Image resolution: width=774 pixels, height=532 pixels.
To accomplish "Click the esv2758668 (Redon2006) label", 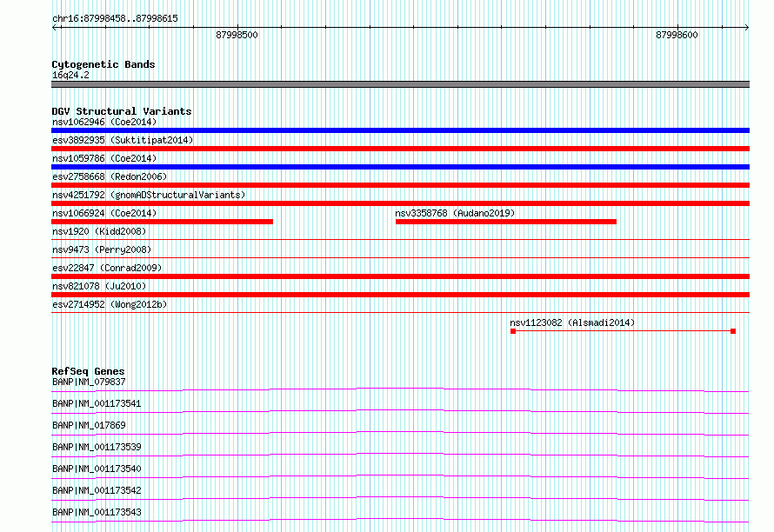I will pyautogui.click(x=110, y=176).
